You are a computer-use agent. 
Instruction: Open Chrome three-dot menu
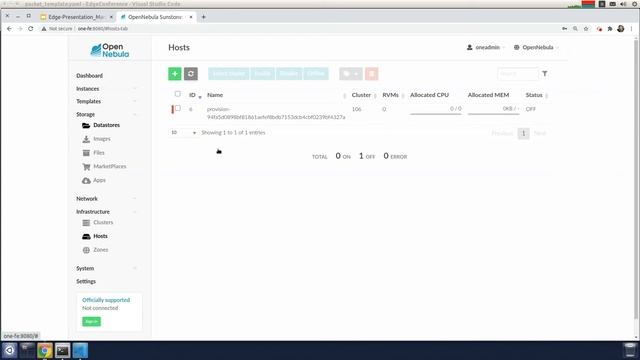(x=631, y=29)
